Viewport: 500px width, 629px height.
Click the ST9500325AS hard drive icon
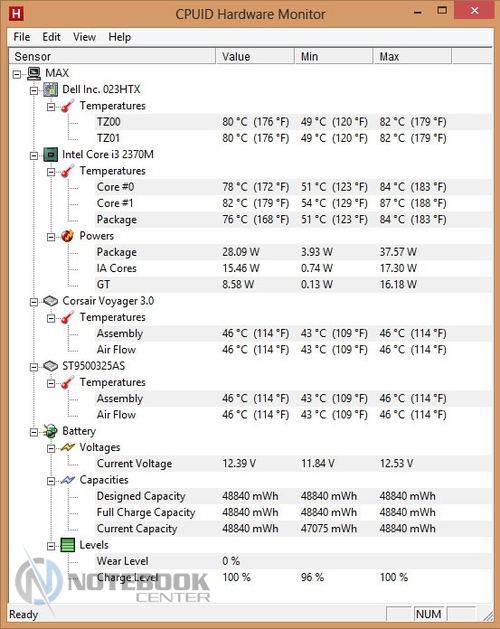pos(51,366)
